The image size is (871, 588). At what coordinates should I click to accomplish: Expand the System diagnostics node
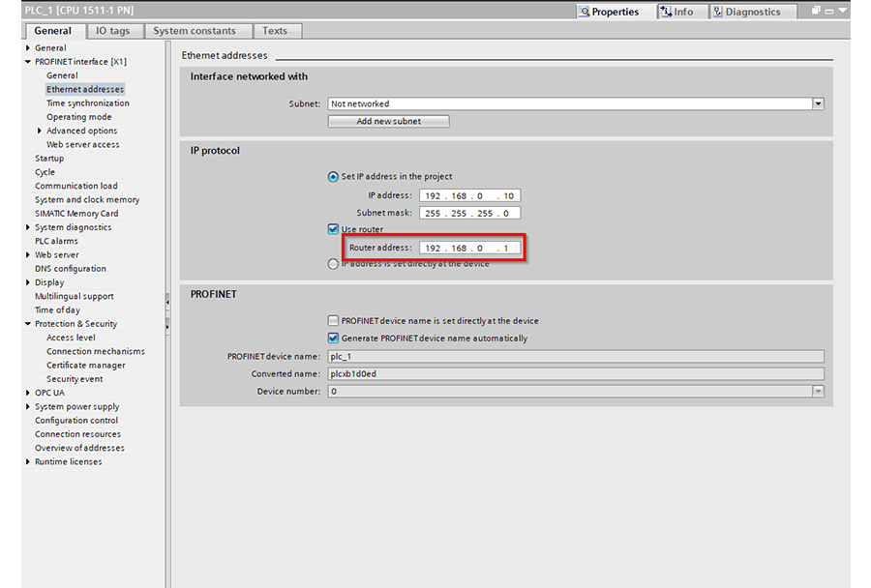[28, 227]
